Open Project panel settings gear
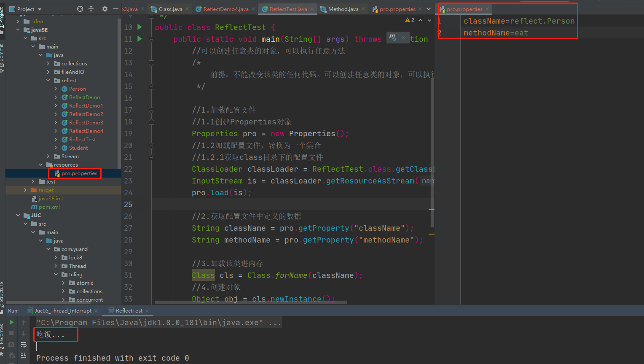Viewport: 644px width, 364px height. click(x=105, y=9)
